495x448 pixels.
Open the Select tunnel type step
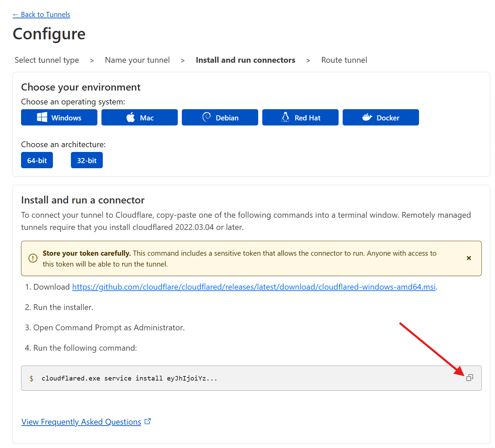[46, 60]
